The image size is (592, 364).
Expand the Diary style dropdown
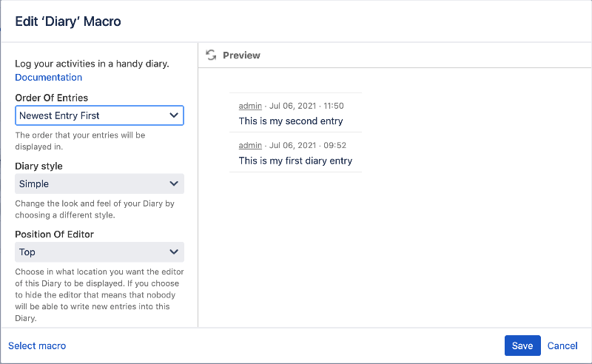coord(99,183)
